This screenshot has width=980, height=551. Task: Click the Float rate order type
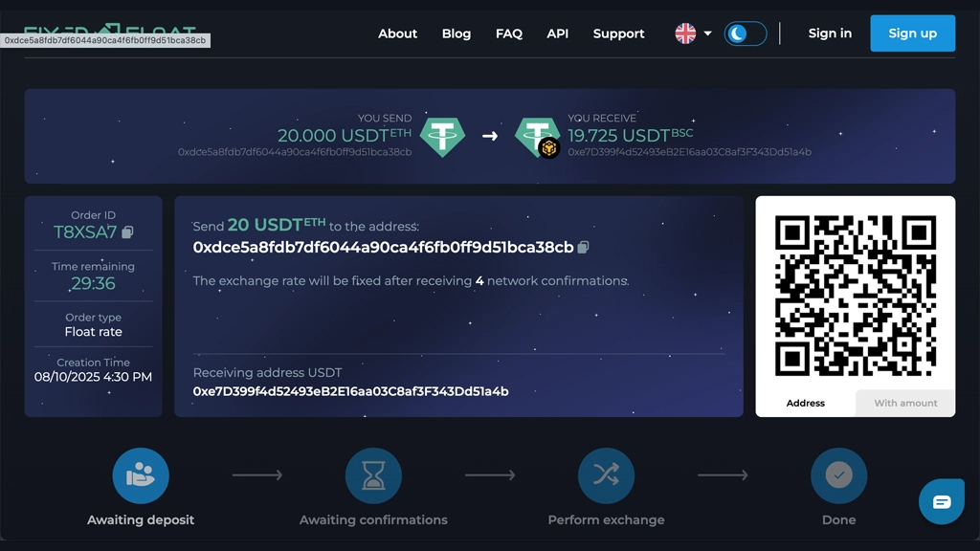point(93,332)
